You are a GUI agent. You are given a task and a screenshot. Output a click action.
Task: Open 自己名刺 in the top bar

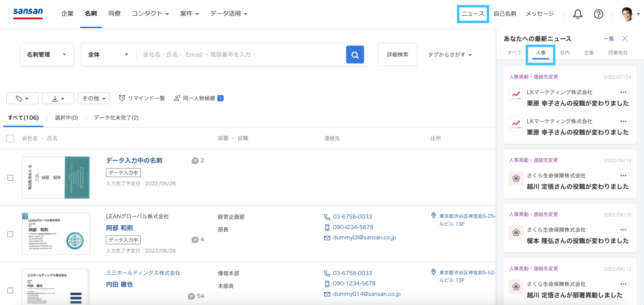505,14
